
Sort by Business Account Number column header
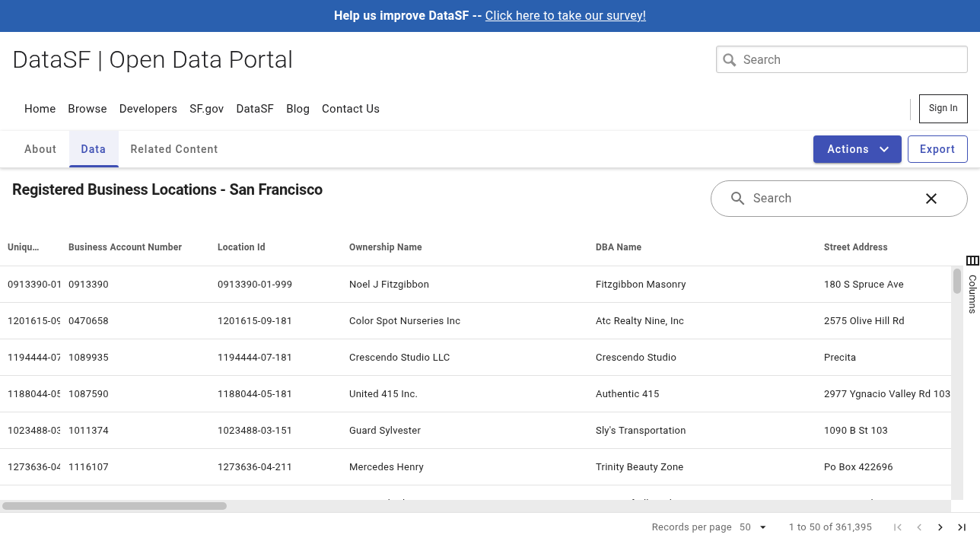[x=126, y=247]
